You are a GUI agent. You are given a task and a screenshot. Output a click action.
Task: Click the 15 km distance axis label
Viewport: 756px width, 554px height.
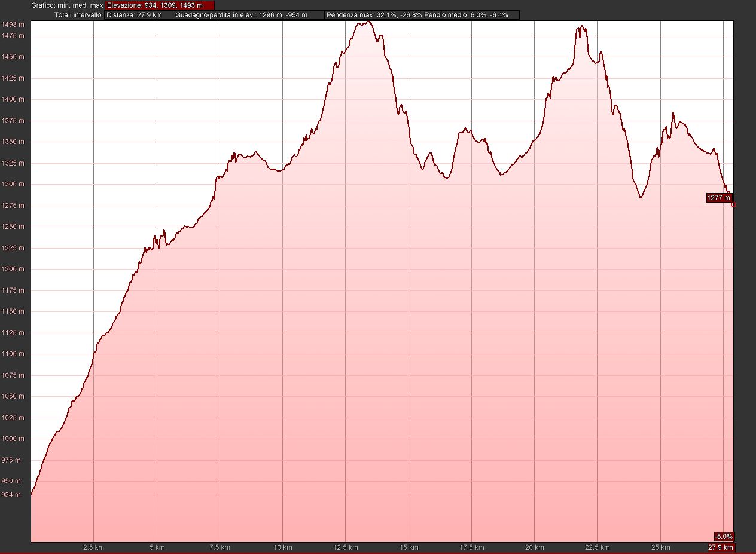[x=409, y=547]
